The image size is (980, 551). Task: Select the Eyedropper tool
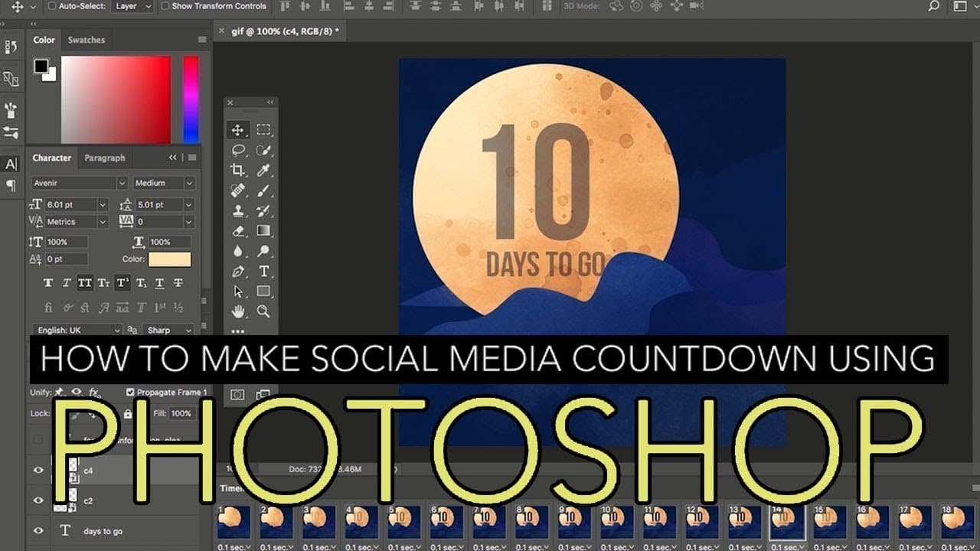(x=263, y=170)
